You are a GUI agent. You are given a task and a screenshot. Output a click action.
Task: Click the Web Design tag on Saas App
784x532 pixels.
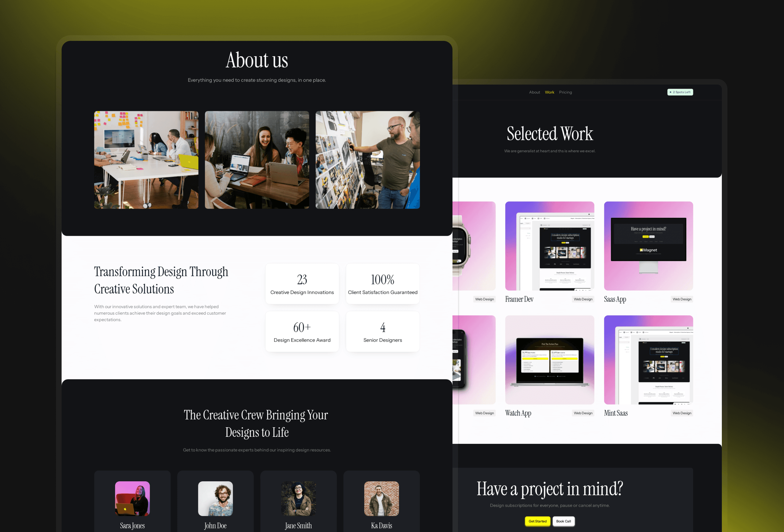[x=682, y=299]
